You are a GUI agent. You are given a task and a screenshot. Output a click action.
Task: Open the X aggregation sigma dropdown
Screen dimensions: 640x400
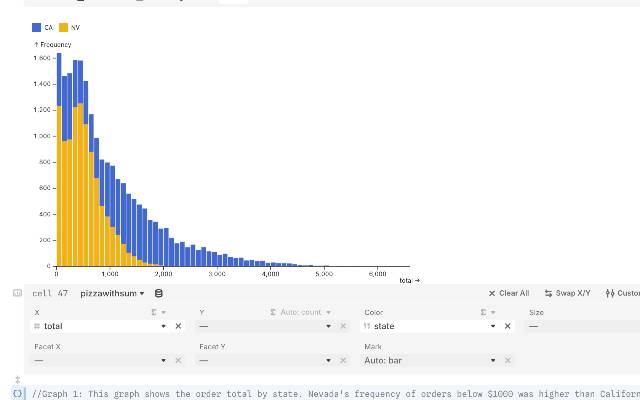click(157, 313)
